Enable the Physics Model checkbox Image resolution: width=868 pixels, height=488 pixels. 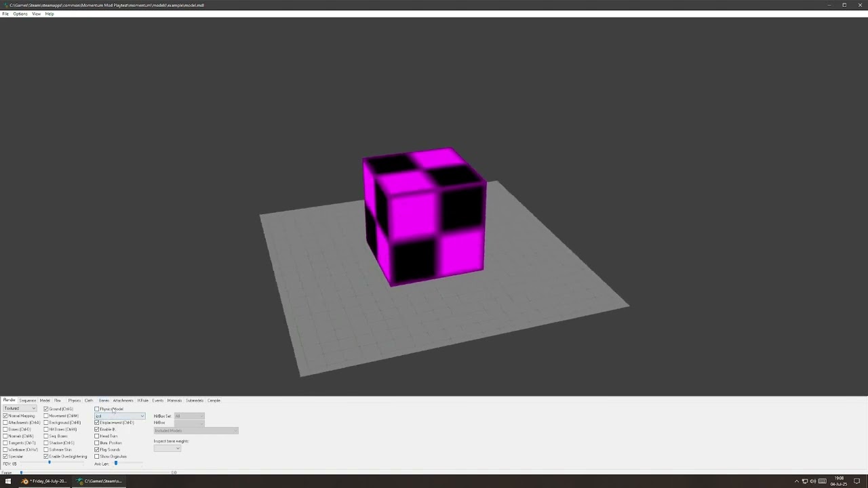[x=97, y=409]
